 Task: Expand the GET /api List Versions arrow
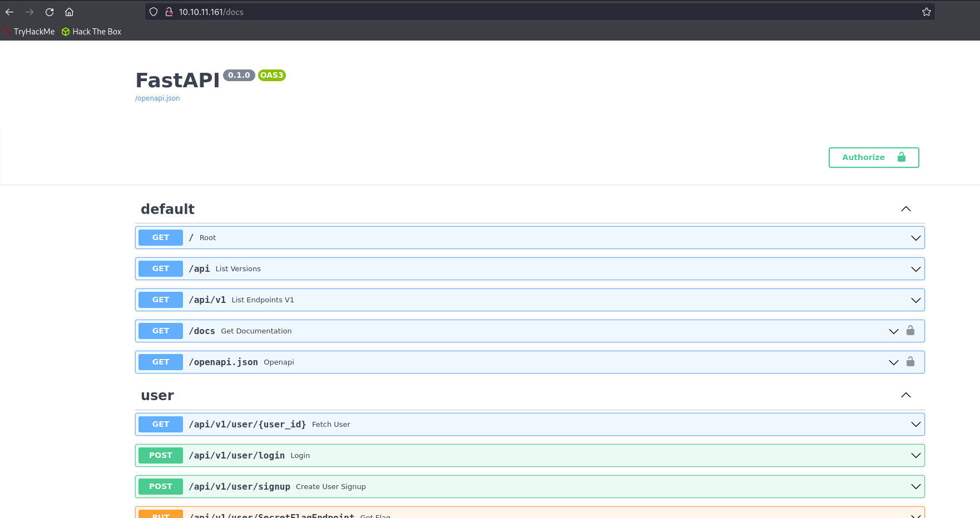tap(916, 269)
